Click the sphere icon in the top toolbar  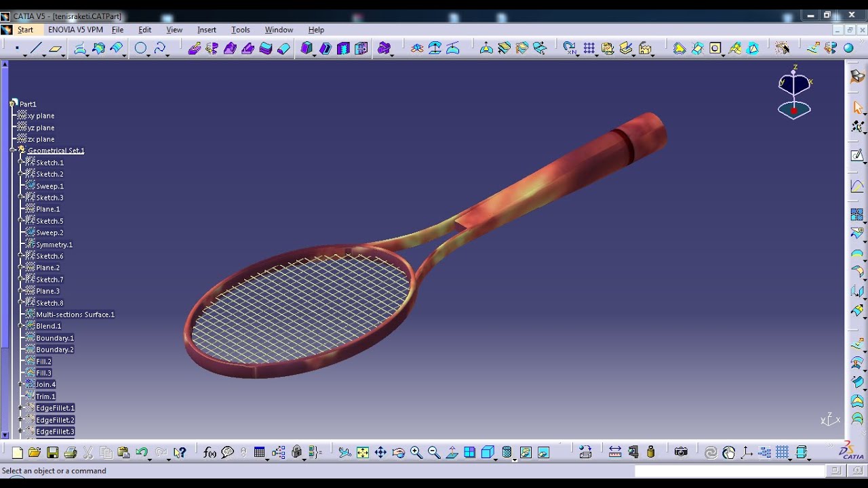click(848, 48)
